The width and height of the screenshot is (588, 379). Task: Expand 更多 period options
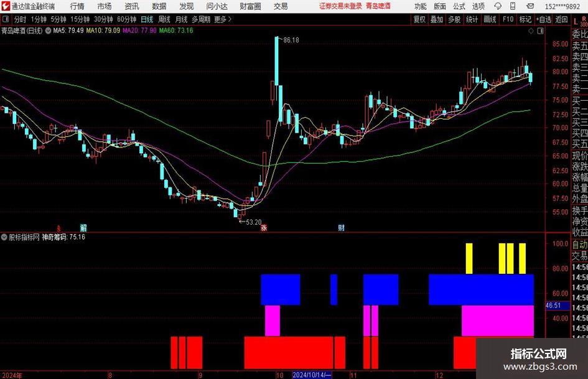point(223,19)
